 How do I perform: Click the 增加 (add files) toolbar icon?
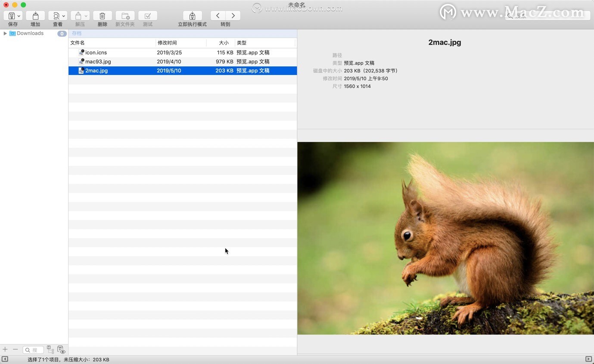click(35, 16)
